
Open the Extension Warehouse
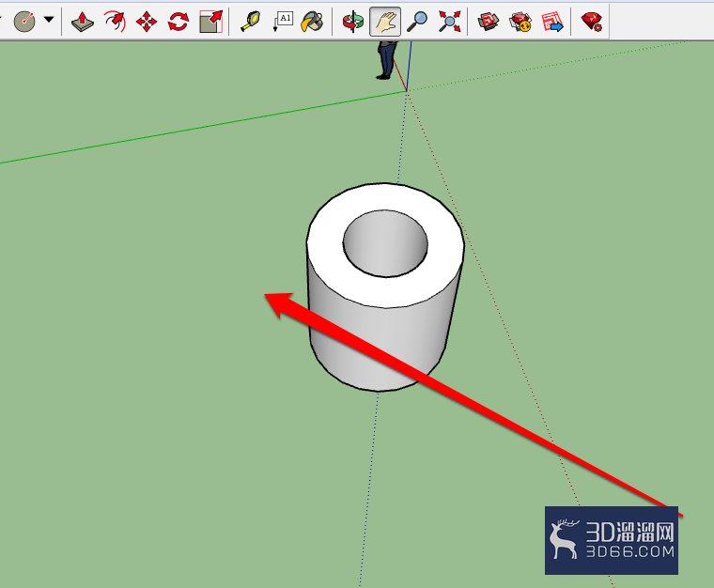(x=520, y=22)
